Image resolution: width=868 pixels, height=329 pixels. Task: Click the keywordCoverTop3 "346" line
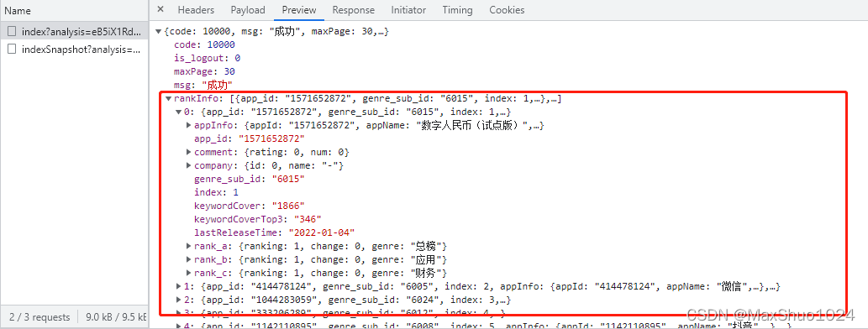(257, 219)
